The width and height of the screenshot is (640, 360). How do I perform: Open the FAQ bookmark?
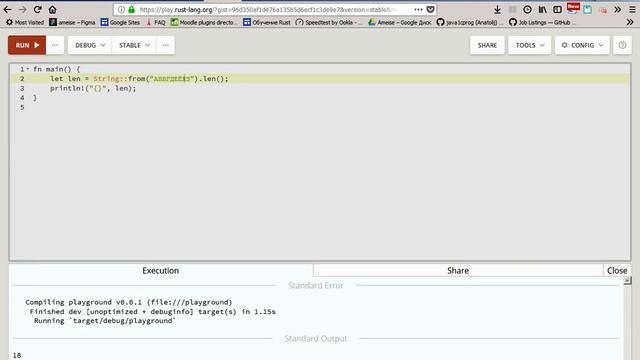tap(156, 22)
